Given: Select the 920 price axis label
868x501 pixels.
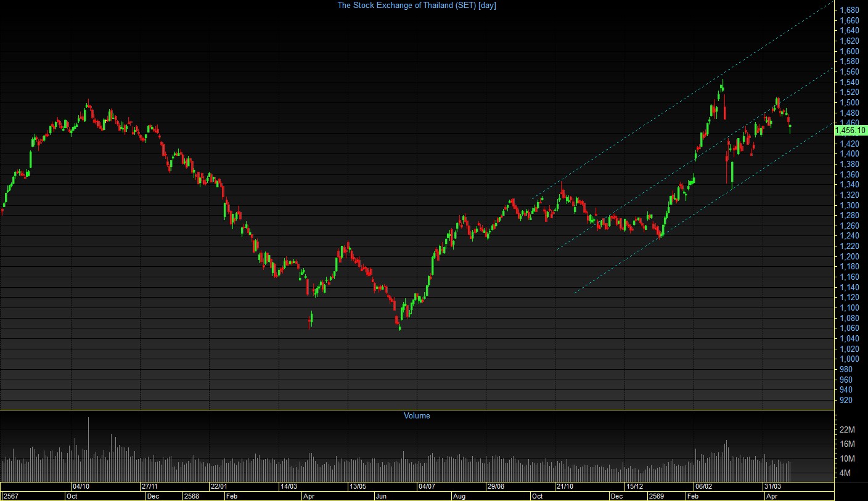Looking at the screenshot, I should 846,400.
